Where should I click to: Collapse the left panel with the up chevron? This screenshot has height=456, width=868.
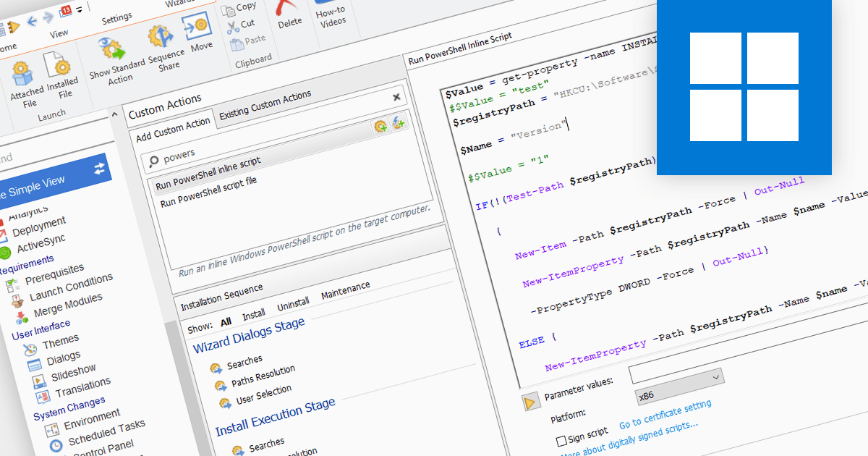click(x=113, y=114)
